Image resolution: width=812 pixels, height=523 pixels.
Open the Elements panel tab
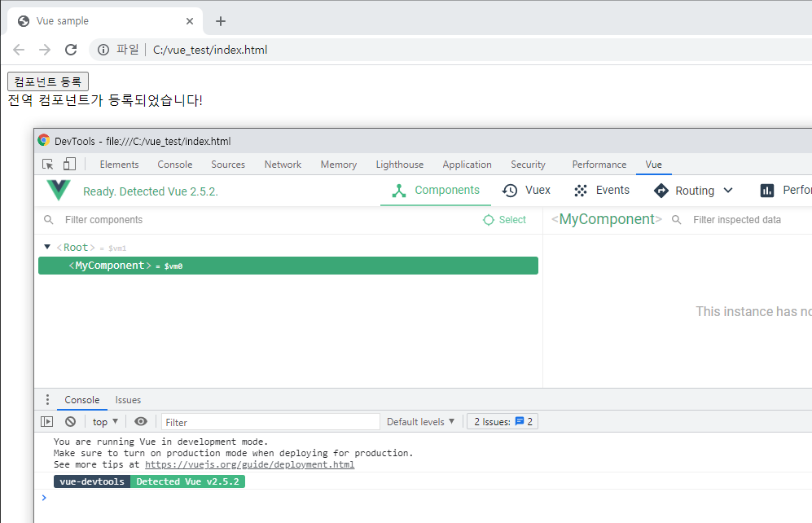(x=119, y=164)
